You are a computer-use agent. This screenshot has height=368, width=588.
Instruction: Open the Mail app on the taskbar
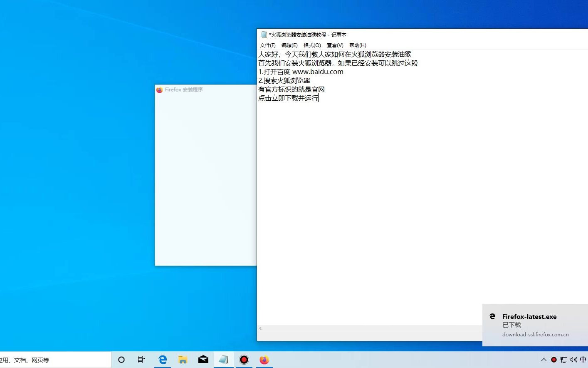point(203,360)
